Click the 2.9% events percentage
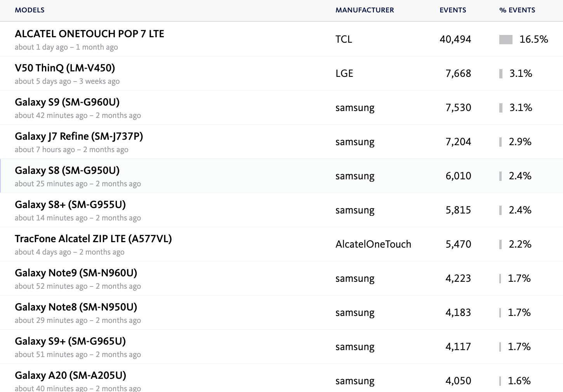The width and height of the screenshot is (563, 392). (520, 142)
